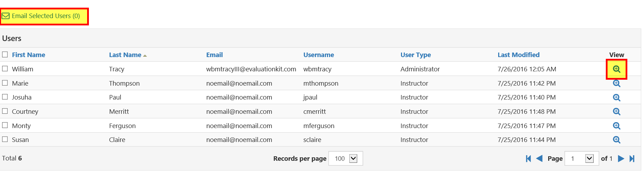Go to the previous page arrow
644x174 pixels.
(x=539, y=159)
